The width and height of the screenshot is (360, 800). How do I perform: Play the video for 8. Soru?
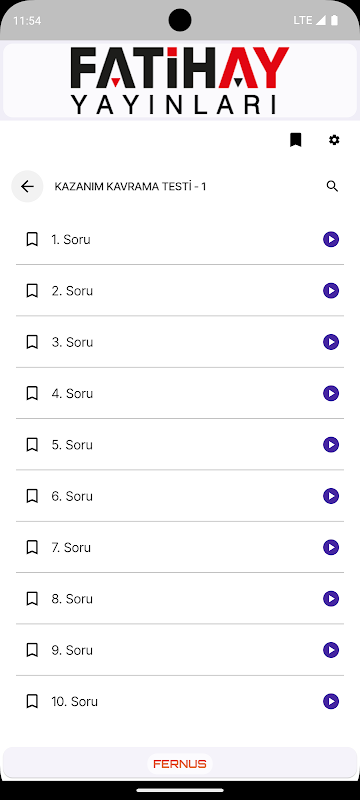point(331,598)
